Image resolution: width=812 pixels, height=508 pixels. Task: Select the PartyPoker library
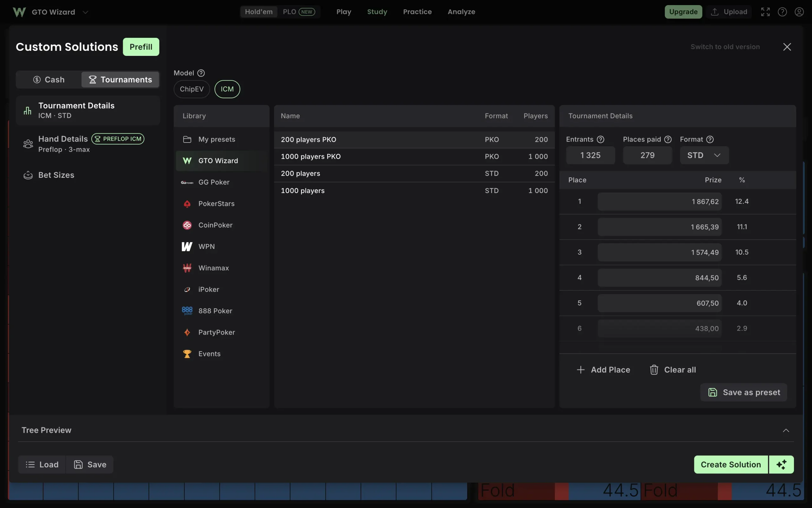click(221, 332)
